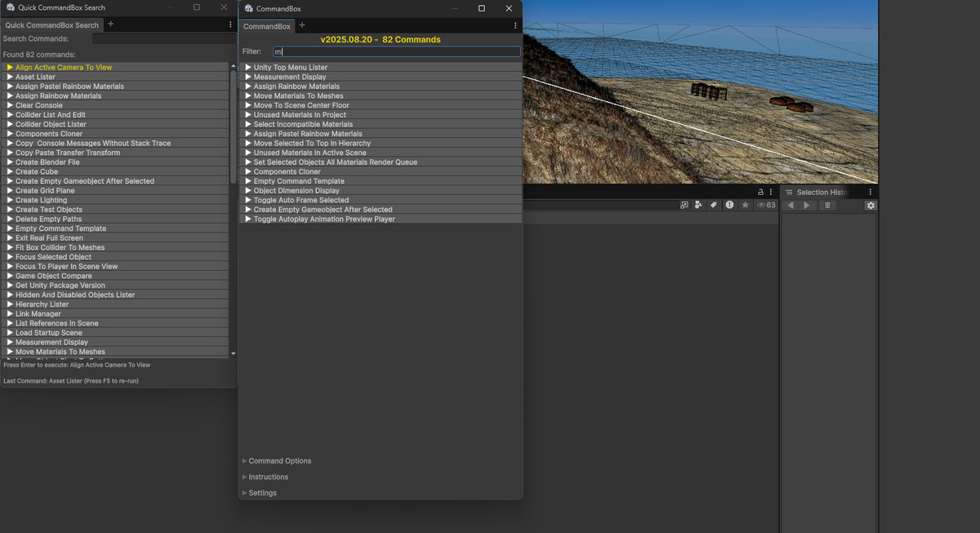Click the favorites star icon
The image size is (980, 533).
(x=745, y=205)
